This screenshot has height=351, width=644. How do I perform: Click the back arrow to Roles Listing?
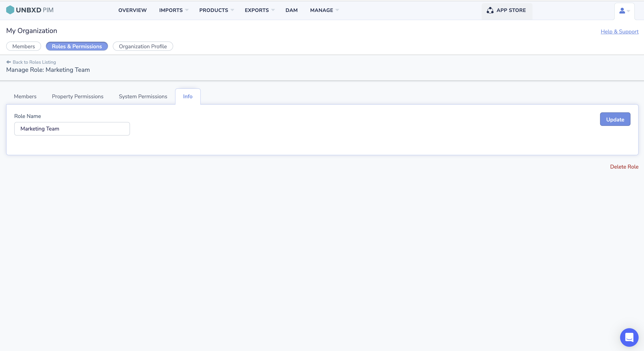point(8,62)
